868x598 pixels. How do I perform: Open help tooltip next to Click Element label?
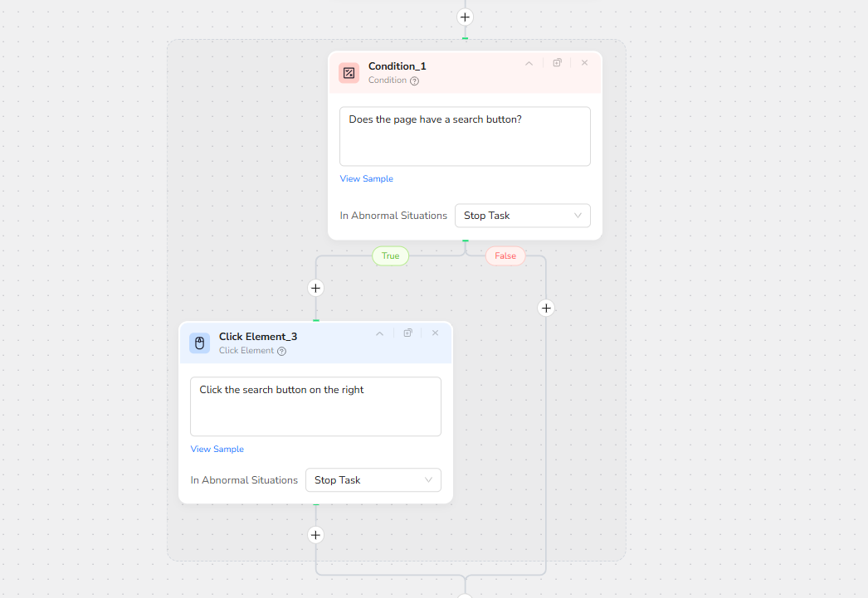click(x=282, y=352)
